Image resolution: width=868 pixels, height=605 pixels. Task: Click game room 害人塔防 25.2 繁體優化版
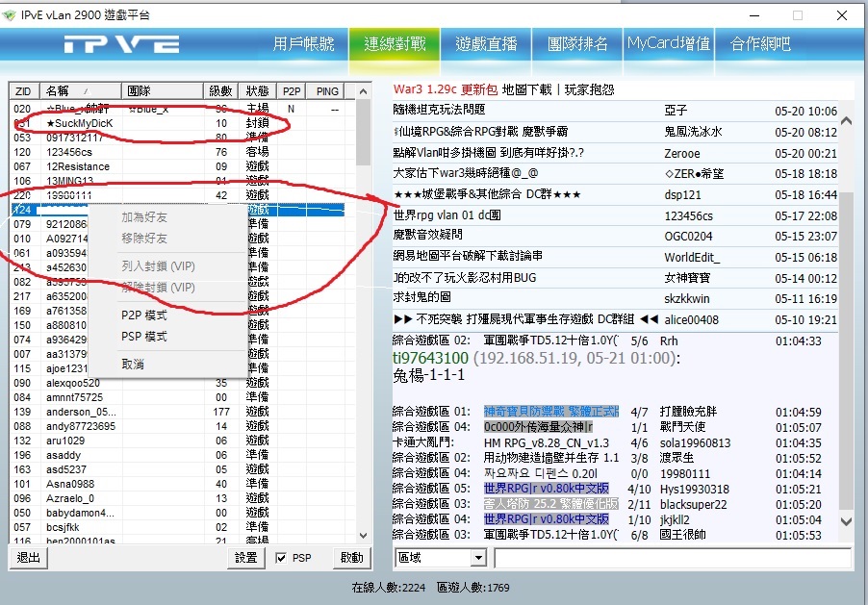550,504
